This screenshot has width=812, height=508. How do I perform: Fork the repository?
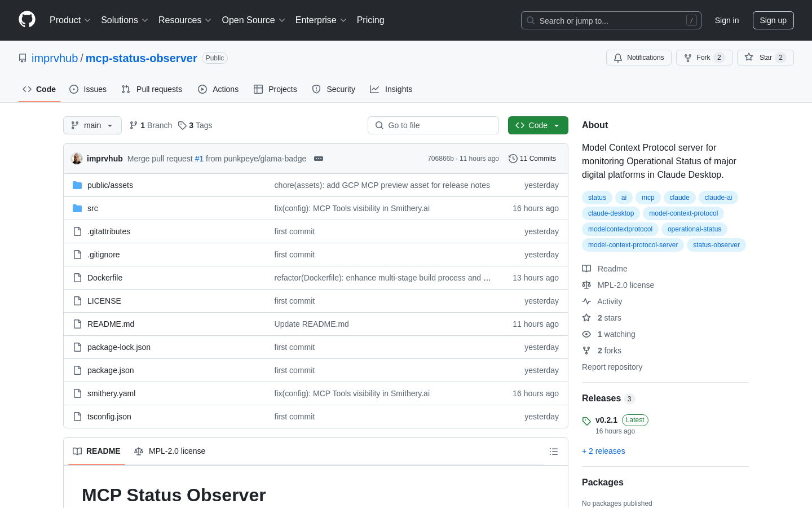[x=704, y=58]
